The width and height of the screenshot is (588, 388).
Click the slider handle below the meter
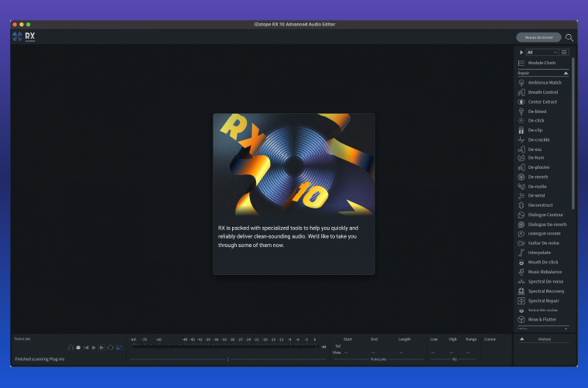pyautogui.click(x=227, y=359)
